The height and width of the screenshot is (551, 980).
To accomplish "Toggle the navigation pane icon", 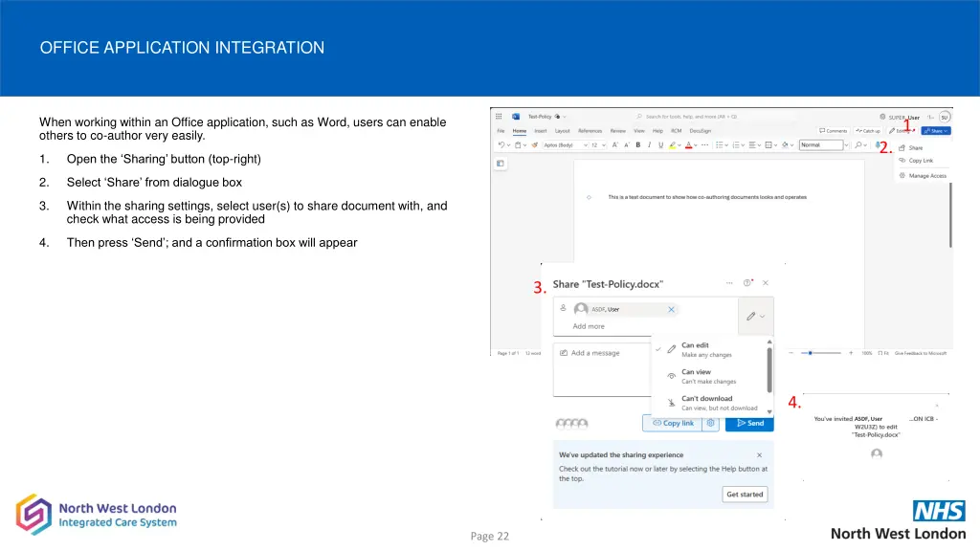I will tap(500, 163).
